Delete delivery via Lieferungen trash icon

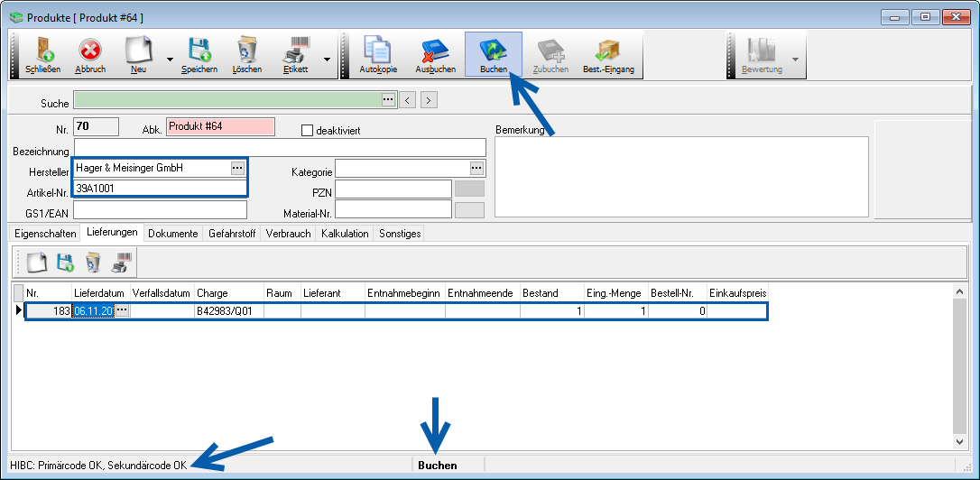[x=93, y=263]
